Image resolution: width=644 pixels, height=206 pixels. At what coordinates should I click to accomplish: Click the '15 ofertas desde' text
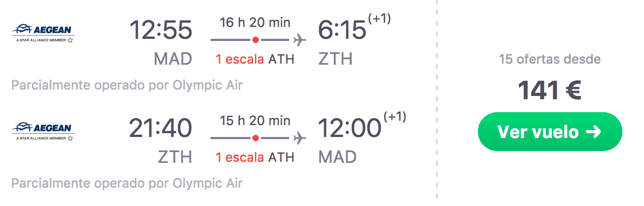(x=550, y=59)
